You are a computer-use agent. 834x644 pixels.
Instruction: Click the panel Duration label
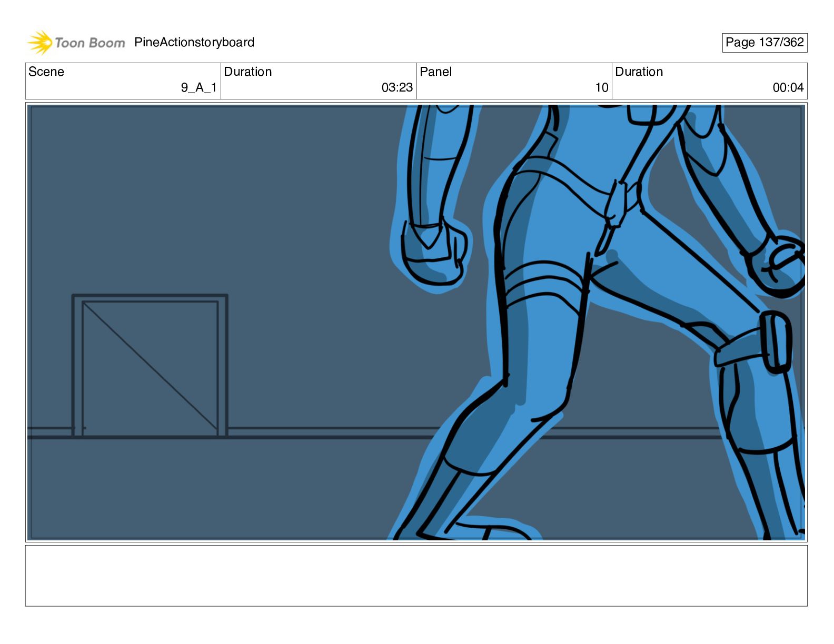pos(639,72)
